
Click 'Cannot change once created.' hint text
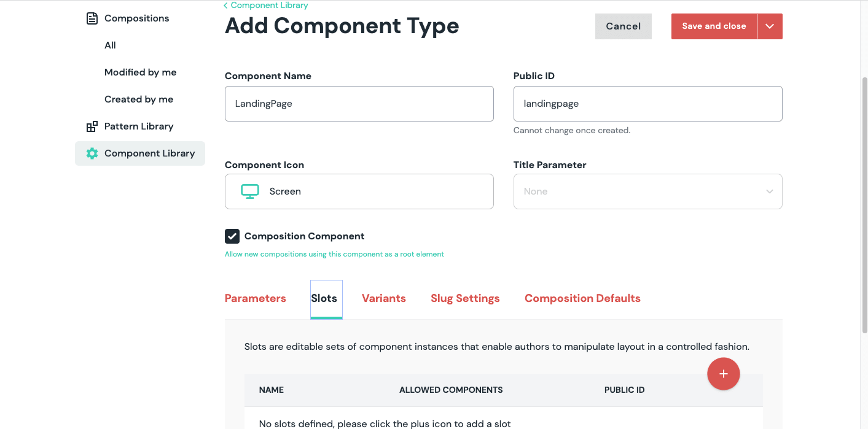point(572,131)
